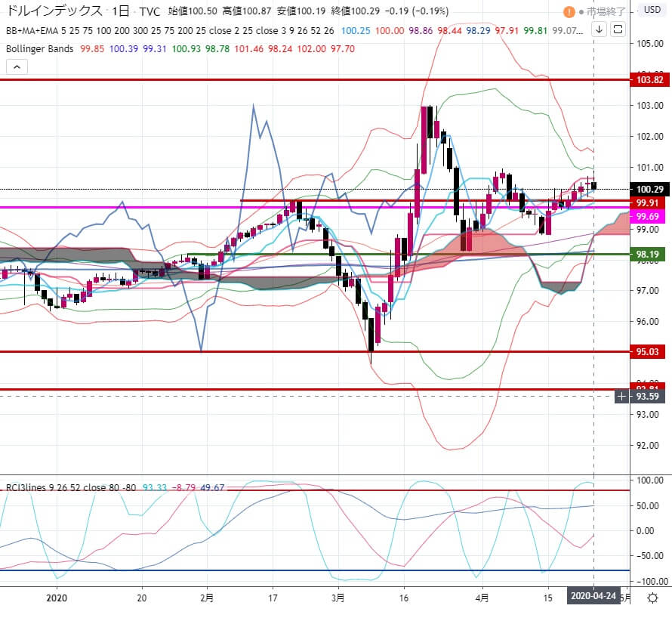Click the 16 date axis label

point(404,598)
